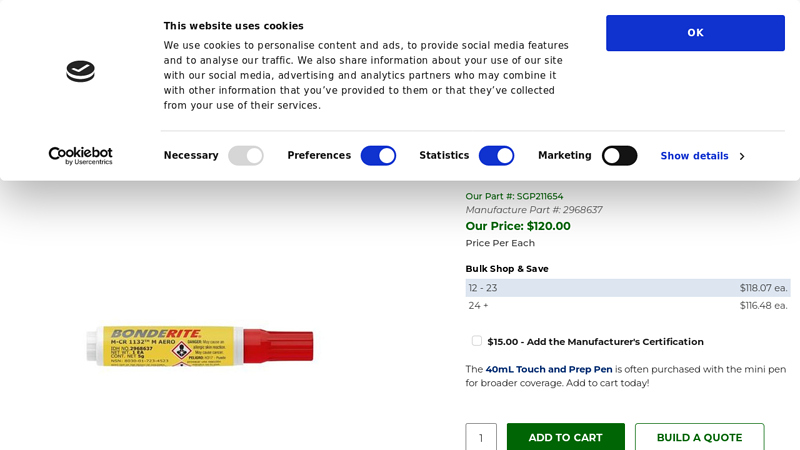
Task: Click Our Part # SGP211654 text
Action: (x=514, y=196)
